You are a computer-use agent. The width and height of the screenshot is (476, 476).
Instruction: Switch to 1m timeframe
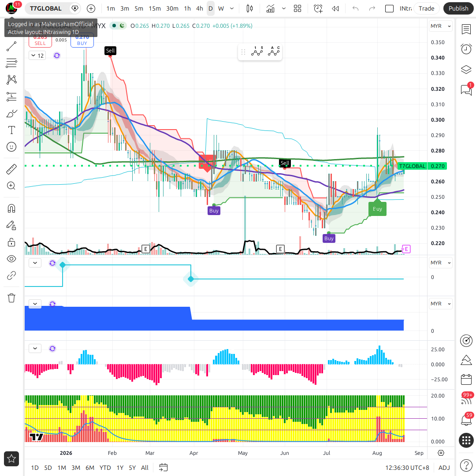pos(111,8)
